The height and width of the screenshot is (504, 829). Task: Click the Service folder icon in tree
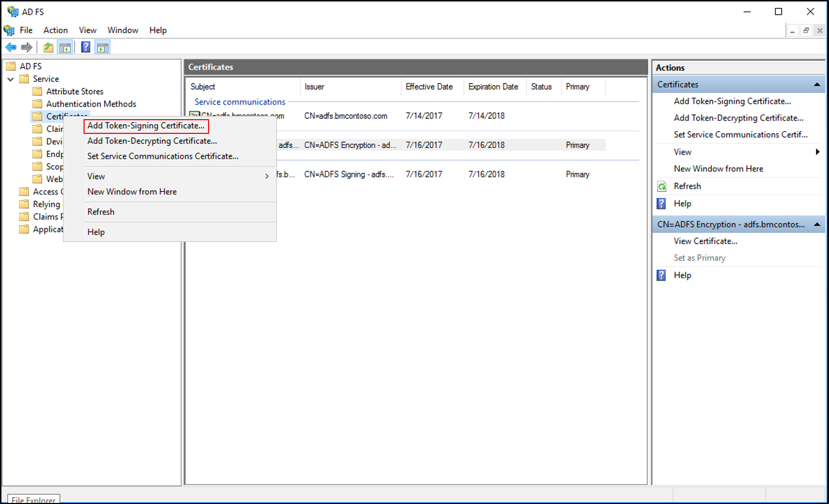tap(24, 79)
